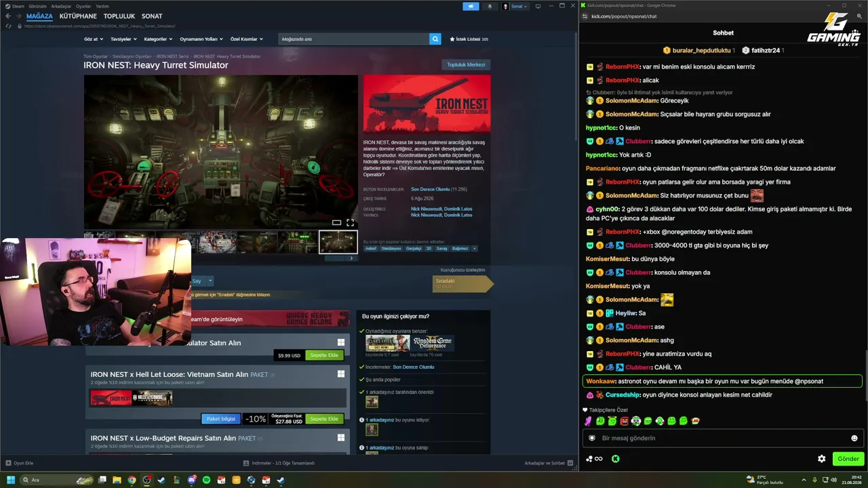Open the Oyunlar menu
Screen dimensions: 868x488
click(x=83, y=6)
